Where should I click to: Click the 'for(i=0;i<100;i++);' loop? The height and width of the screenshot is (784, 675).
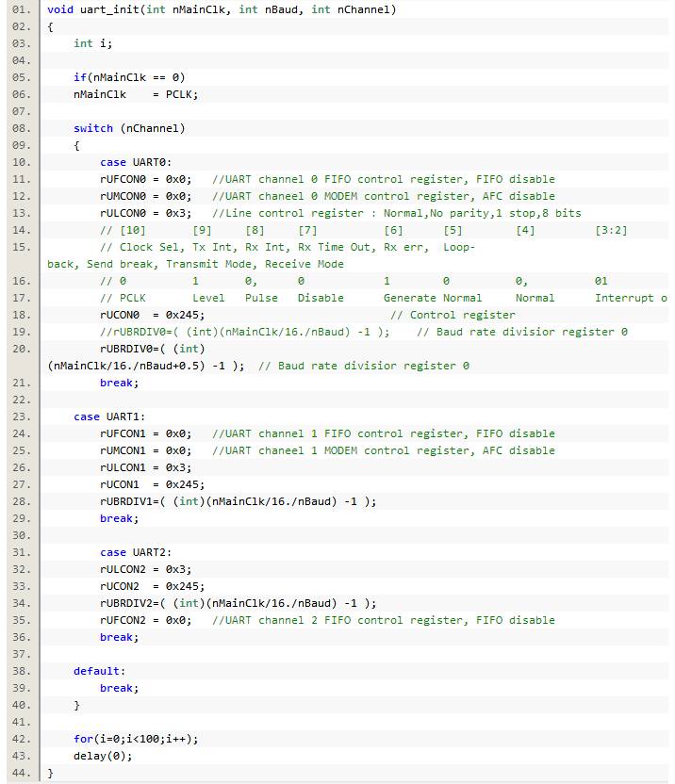(136, 741)
